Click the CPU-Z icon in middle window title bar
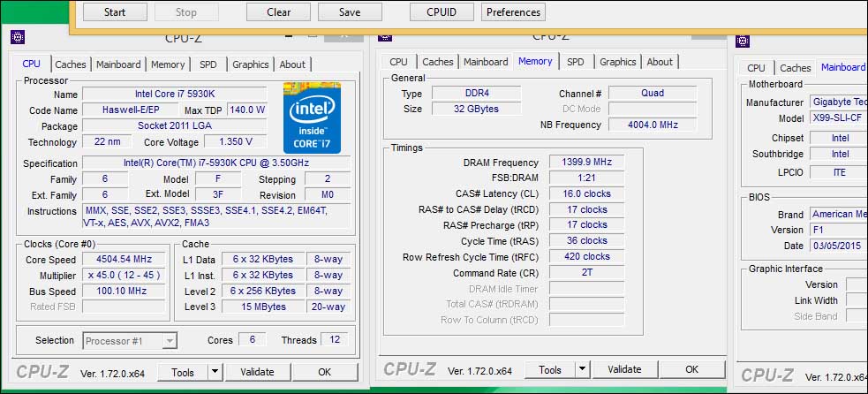 click(385, 36)
